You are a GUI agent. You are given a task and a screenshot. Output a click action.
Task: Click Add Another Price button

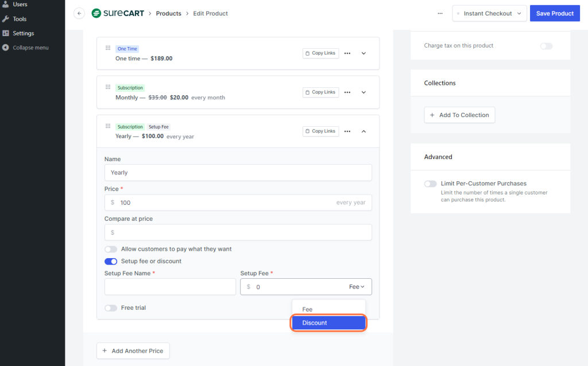(133, 351)
